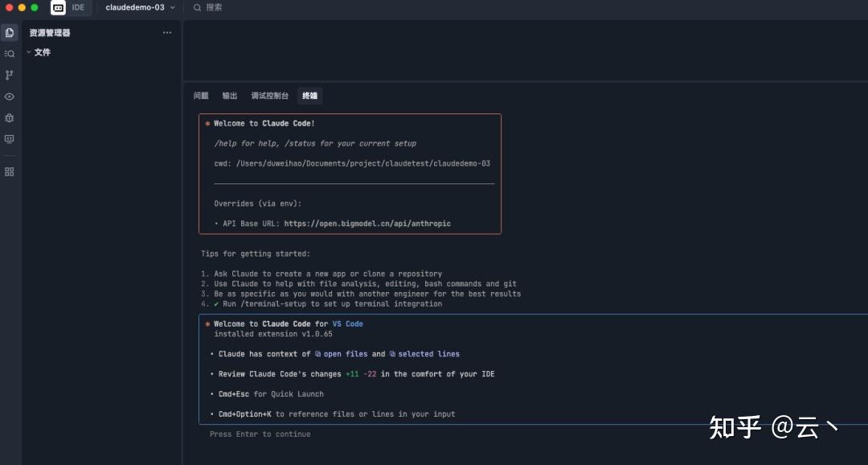868x465 pixels.
Task: Select the remote window icon in sidebar
Action: tap(9, 138)
